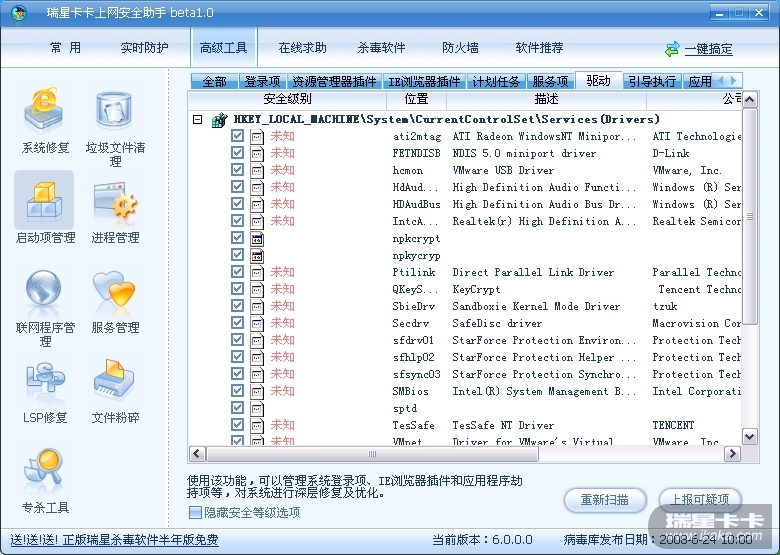Click the vertical scrollbar up arrow

750,100
